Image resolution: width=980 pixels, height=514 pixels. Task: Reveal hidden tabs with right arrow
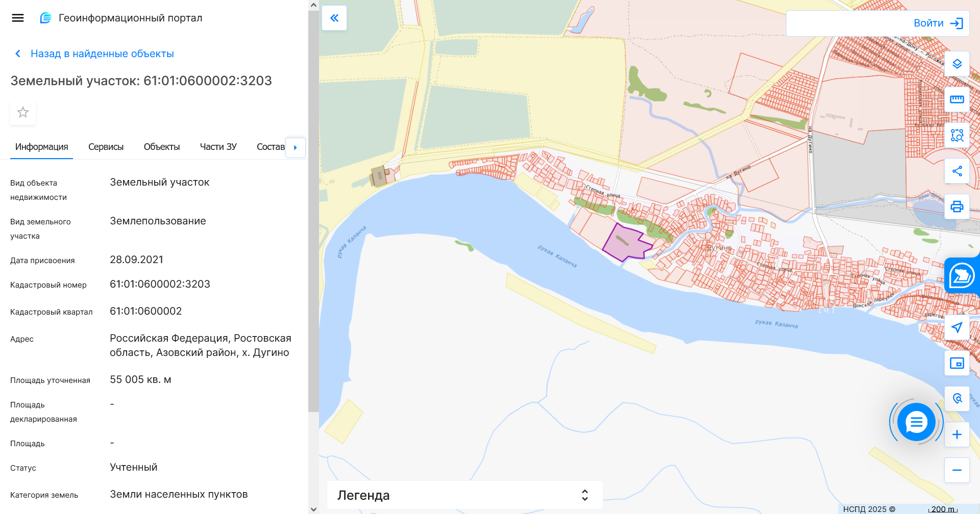coord(295,148)
